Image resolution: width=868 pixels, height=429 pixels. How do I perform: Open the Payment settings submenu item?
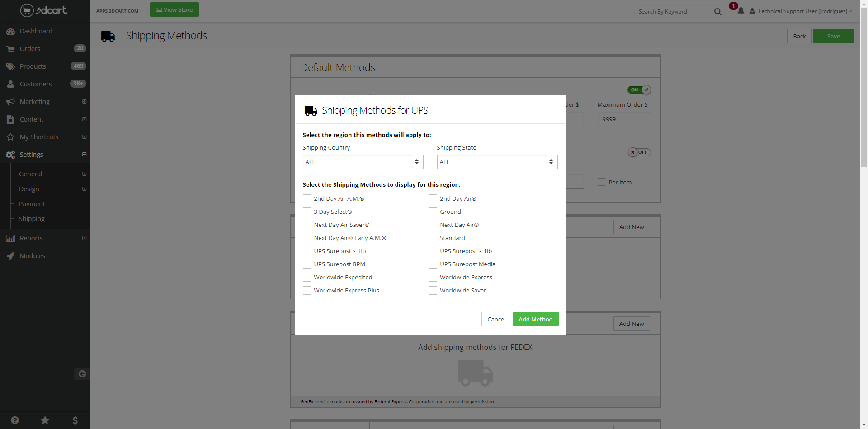click(x=32, y=204)
